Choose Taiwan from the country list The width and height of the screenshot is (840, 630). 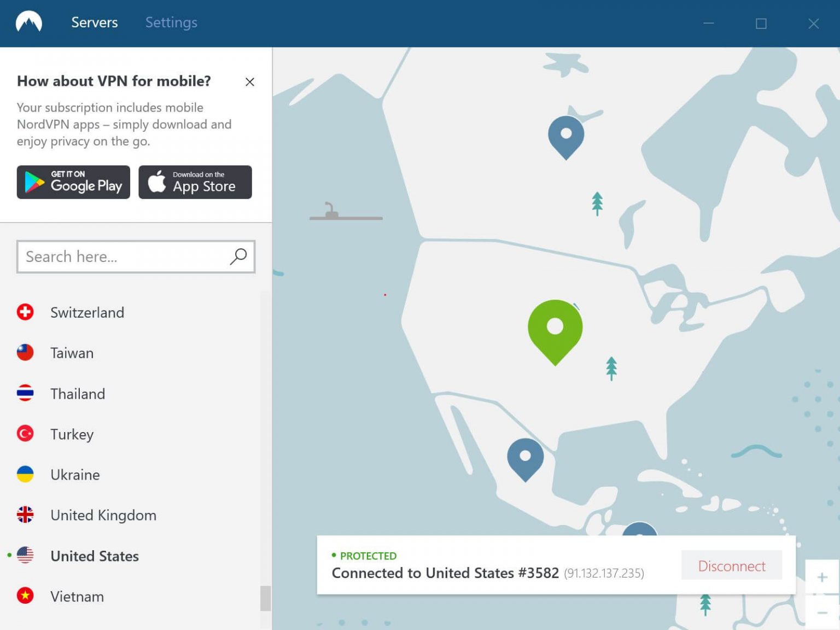(72, 353)
